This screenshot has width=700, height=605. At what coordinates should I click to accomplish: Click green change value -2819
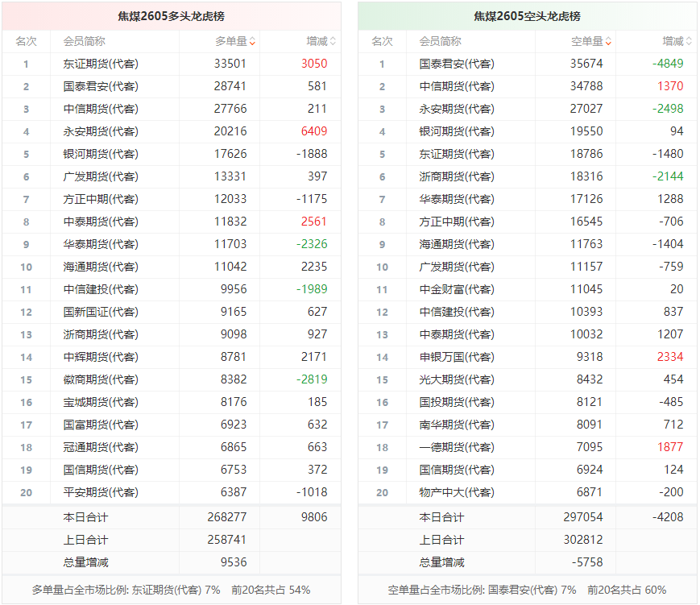[312, 379]
